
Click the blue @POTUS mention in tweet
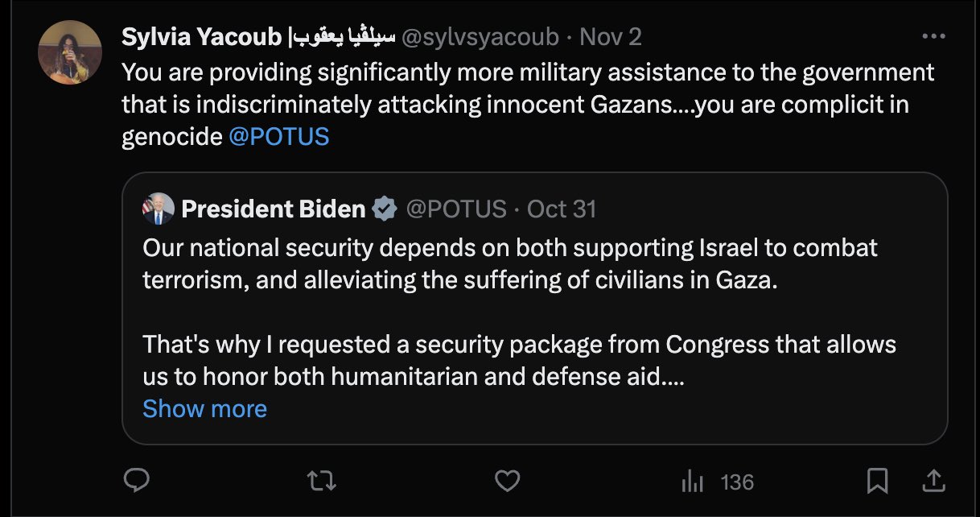click(278, 137)
